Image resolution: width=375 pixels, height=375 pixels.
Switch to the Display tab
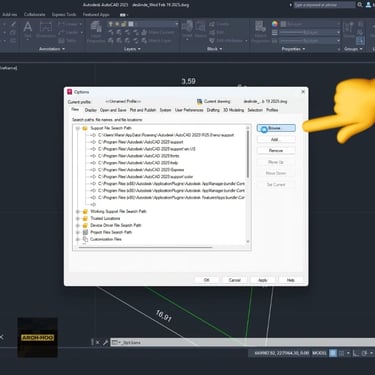tap(90, 110)
